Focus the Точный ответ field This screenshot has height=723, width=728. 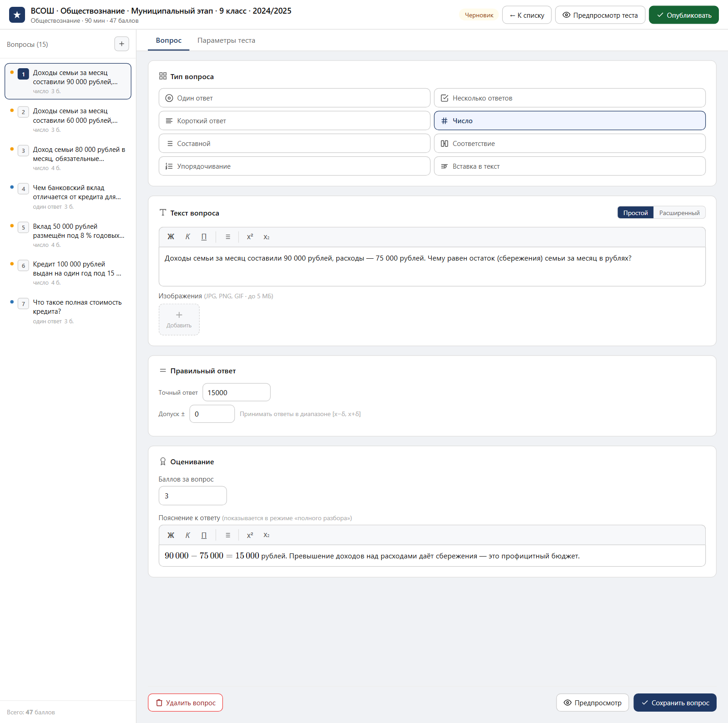tap(237, 392)
